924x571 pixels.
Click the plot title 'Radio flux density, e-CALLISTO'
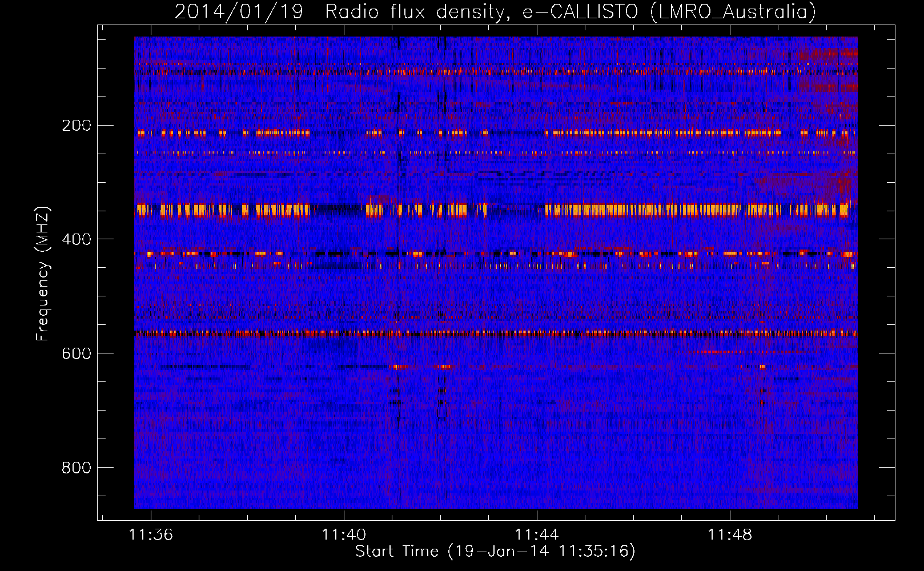coord(481,12)
